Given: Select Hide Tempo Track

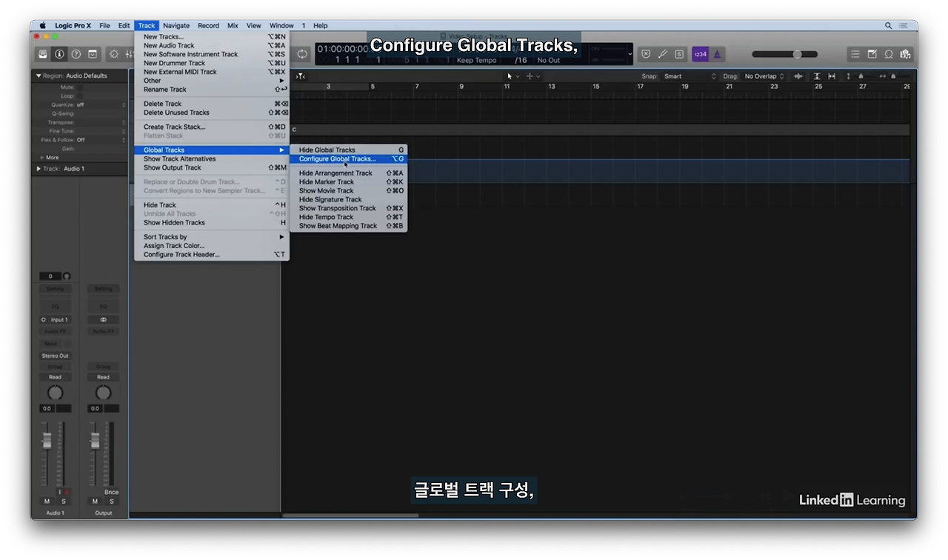Looking at the screenshot, I should (x=348, y=217).
